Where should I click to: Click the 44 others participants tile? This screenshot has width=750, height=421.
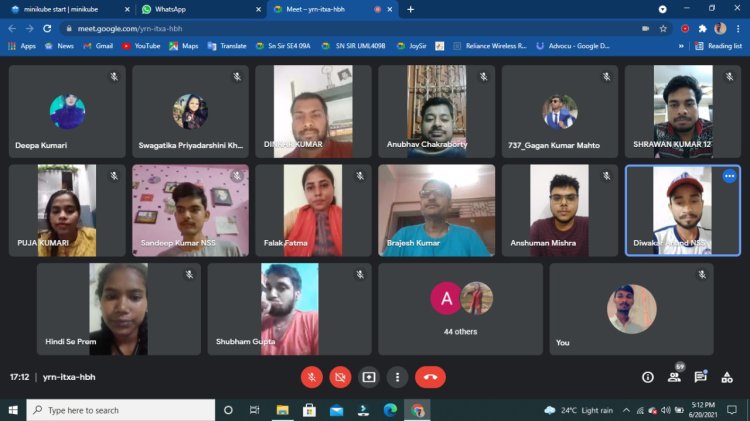tap(460, 309)
